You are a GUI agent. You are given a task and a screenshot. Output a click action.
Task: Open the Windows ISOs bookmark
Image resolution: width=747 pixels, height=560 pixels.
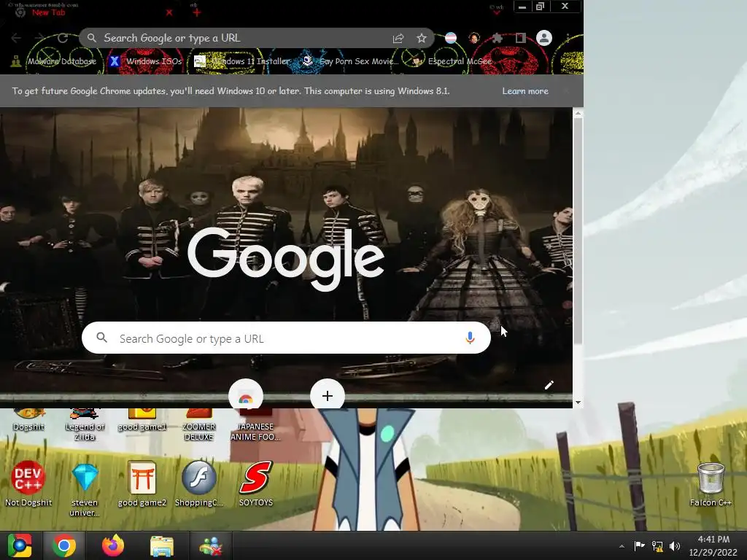(146, 61)
